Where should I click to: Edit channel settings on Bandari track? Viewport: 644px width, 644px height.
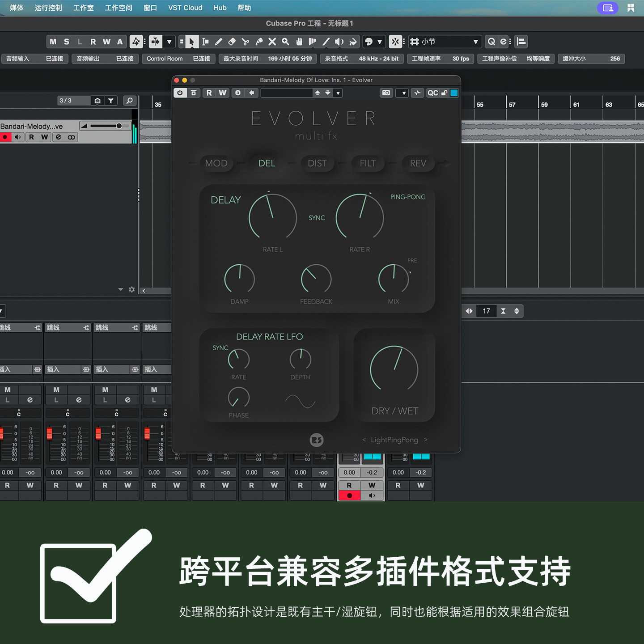(x=58, y=137)
